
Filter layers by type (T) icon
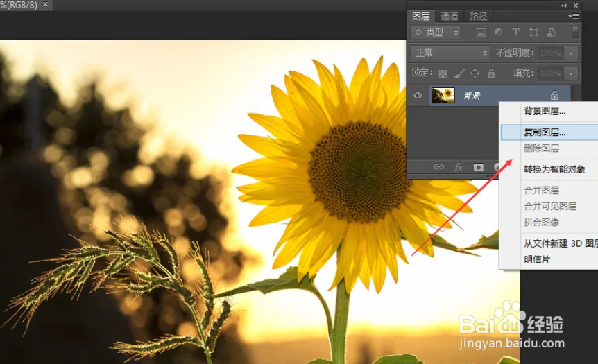coord(516,33)
